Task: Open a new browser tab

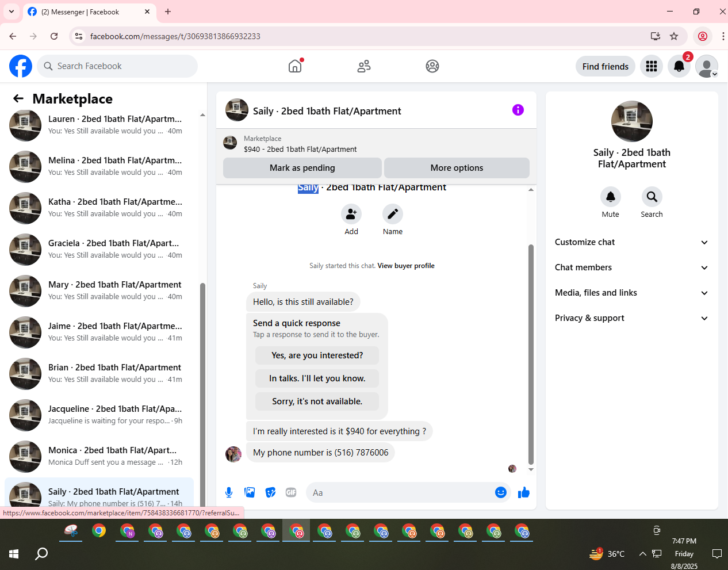Action: (168, 12)
